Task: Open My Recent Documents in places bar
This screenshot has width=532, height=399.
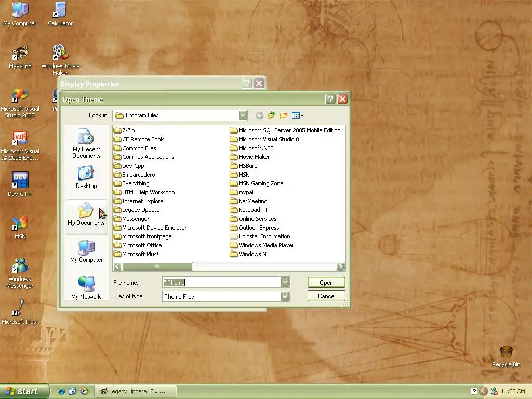Action: (86, 143)
